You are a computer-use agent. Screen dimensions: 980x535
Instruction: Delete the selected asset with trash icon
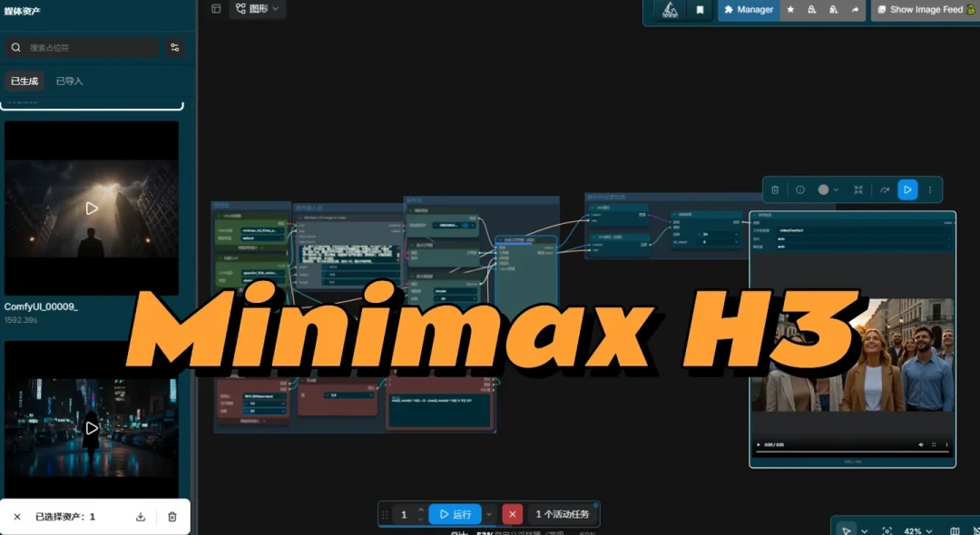[x=172, y=516]
